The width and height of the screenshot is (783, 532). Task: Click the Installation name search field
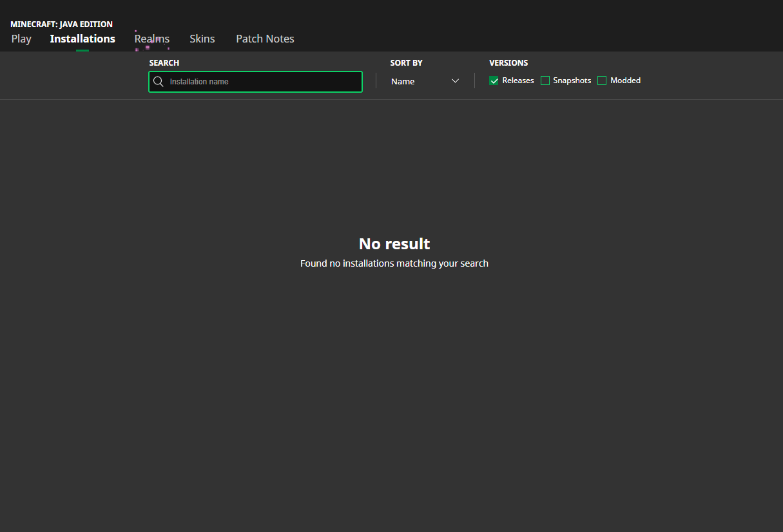[255, 82]
